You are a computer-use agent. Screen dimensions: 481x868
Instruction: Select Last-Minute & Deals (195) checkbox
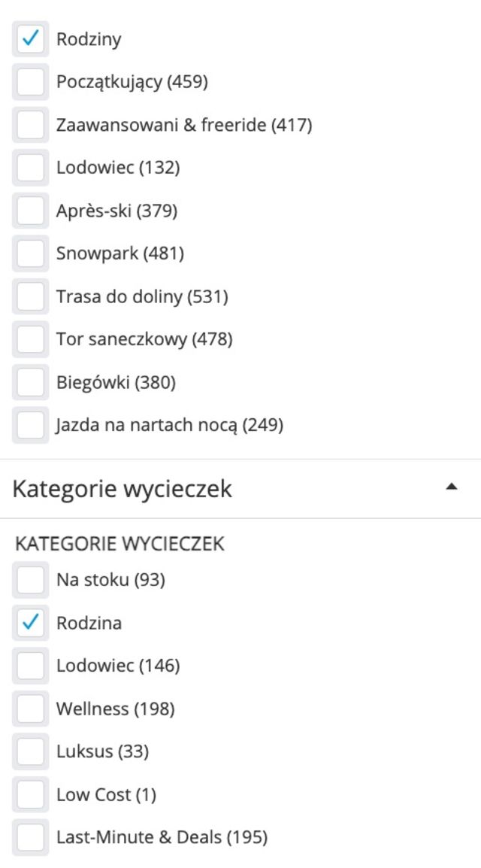30,837
